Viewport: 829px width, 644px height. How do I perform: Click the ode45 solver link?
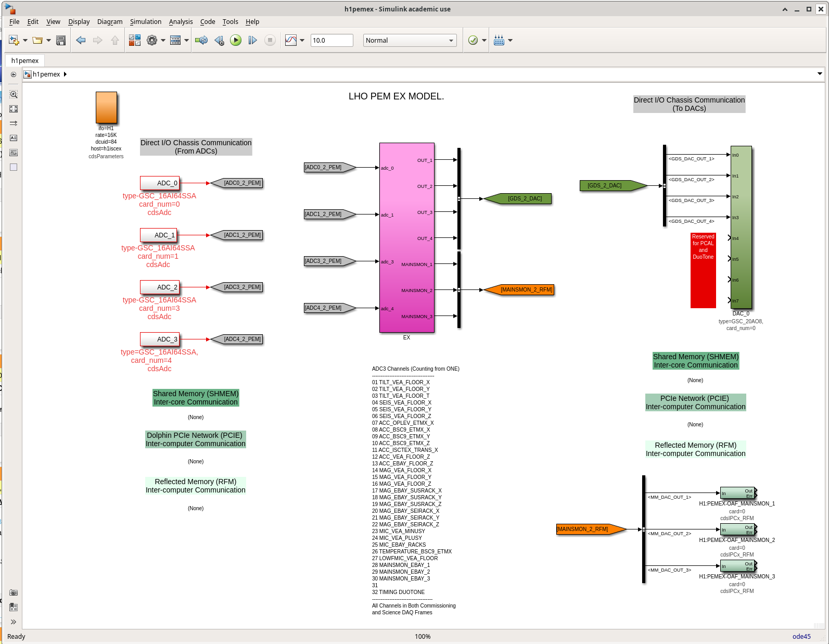coord(801,636)
